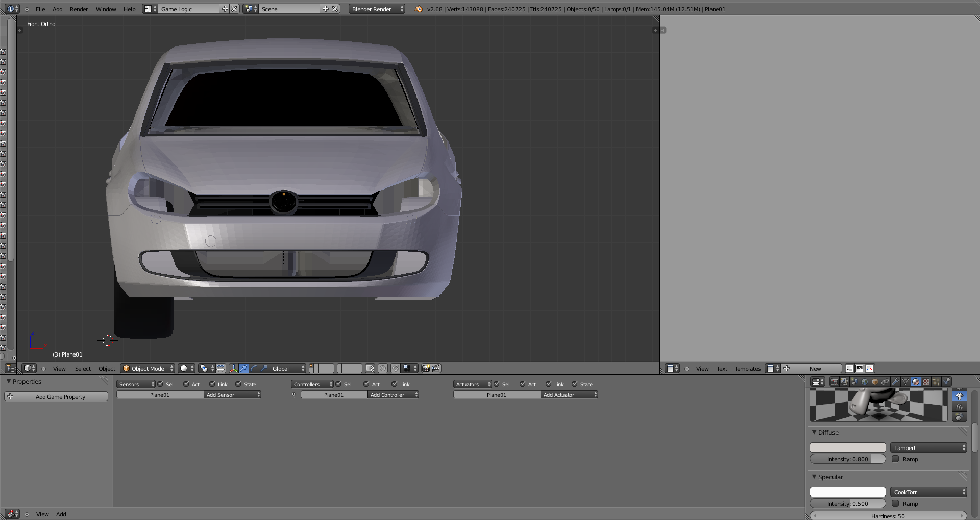This screenshot has height=520, width=980.
Task: Open the Scene properties tab icon
Action: tap(854, 382)
